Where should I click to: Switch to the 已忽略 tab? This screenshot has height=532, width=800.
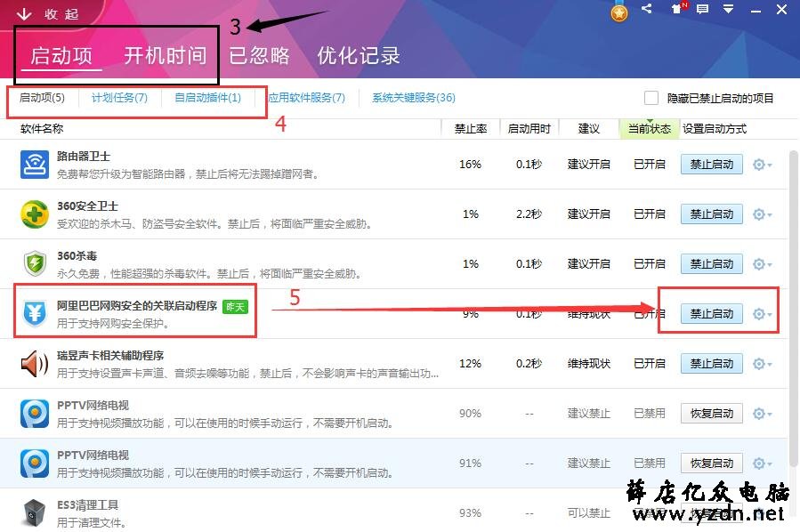click(259, 55)
